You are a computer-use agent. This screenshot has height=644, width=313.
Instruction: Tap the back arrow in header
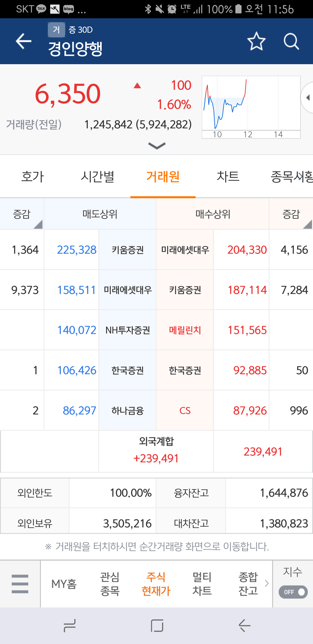(x=23, y=41)
